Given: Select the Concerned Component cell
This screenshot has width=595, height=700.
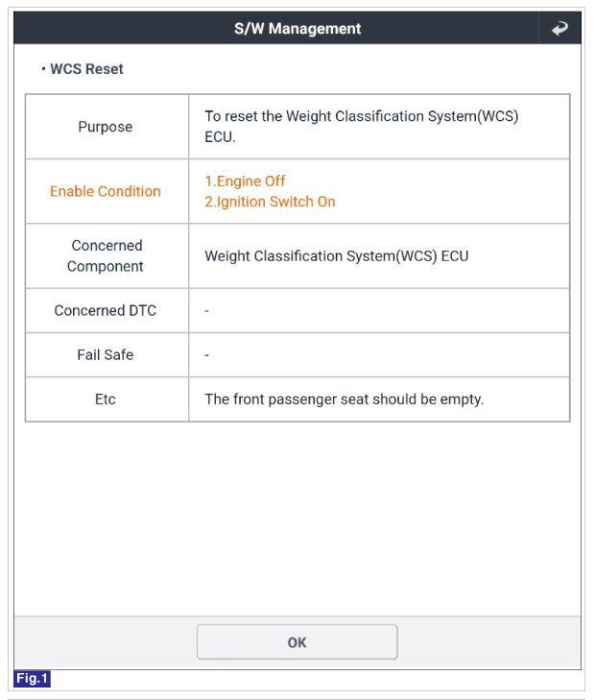Looking at the screenshot, I should tap(106, 256).
